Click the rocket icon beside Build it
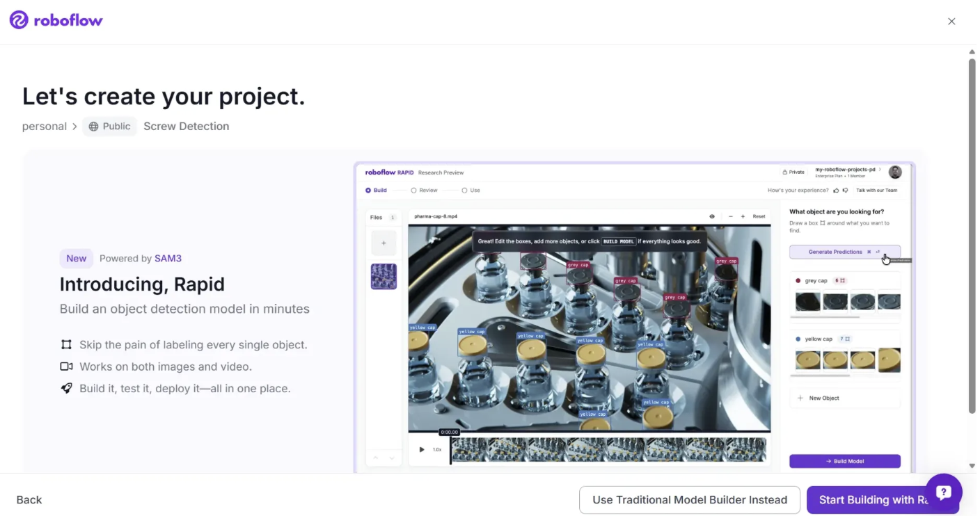 coord(66,389)
